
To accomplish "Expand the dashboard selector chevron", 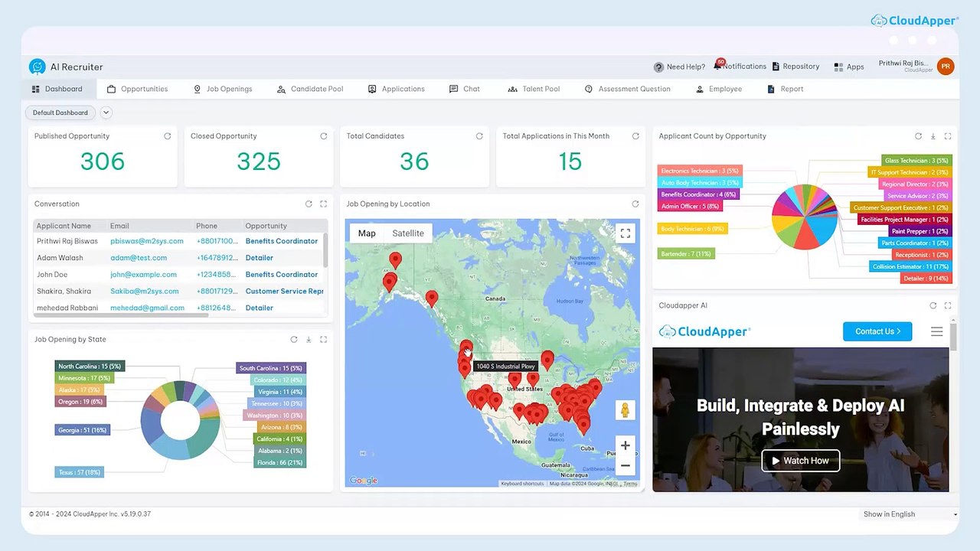I will point(106,112).
